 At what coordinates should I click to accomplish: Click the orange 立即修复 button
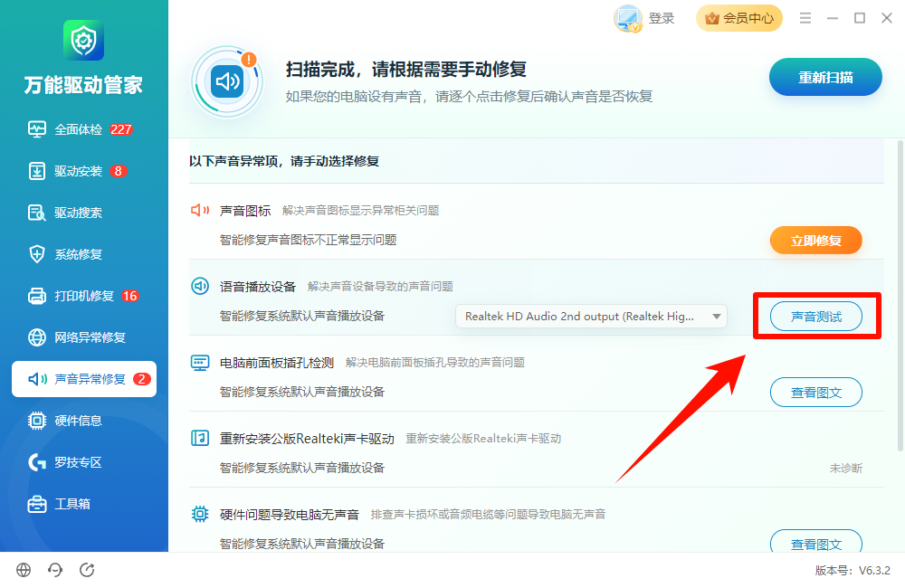[x=816, y=241]
